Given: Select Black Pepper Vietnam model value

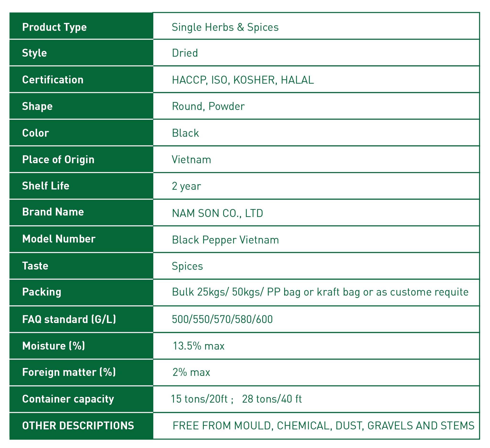Looking at the screenshot, I should (x=225, y=240).
